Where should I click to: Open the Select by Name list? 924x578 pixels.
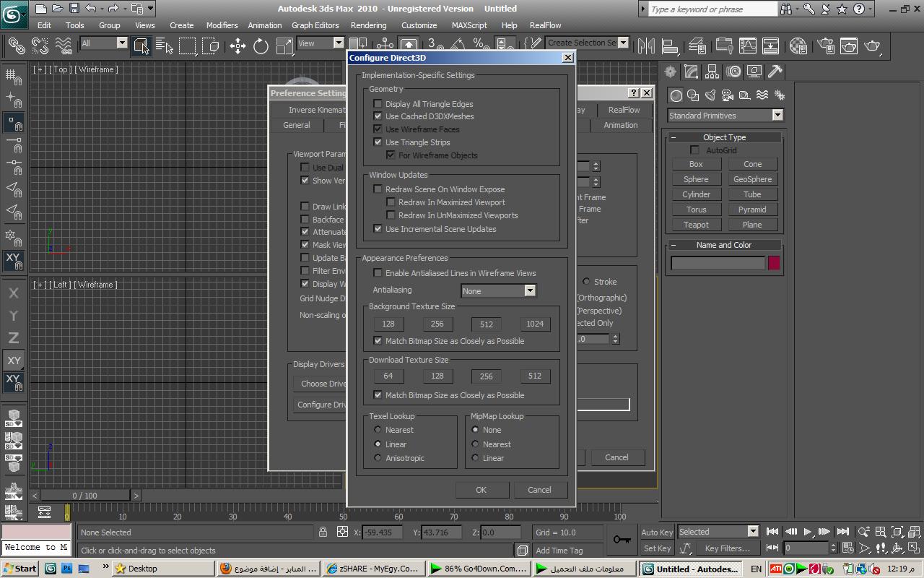pyautogui.click(x=165, y=46)
